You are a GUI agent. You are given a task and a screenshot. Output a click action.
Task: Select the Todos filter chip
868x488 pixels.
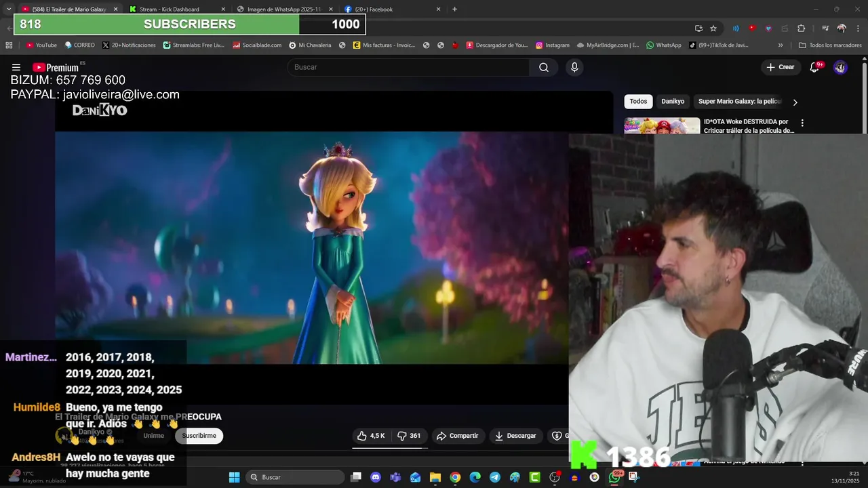point(638,101)
